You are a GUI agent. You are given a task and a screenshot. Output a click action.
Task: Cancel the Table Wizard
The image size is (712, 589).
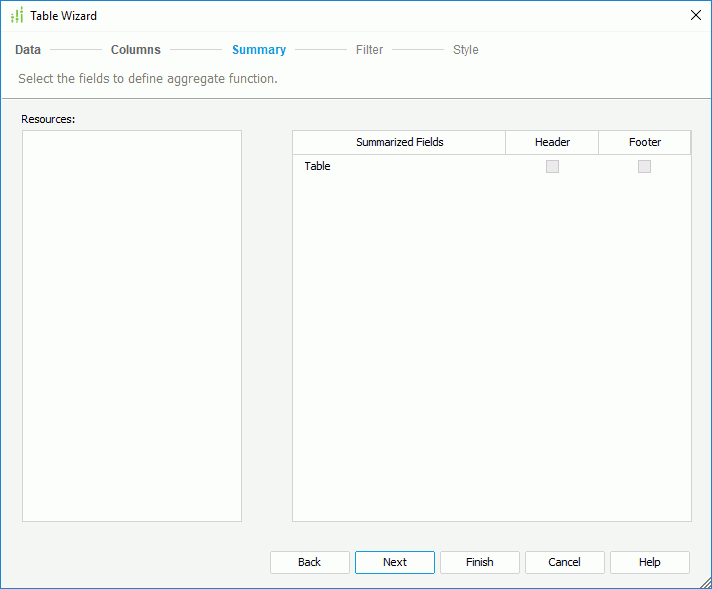tap(564, 562)
